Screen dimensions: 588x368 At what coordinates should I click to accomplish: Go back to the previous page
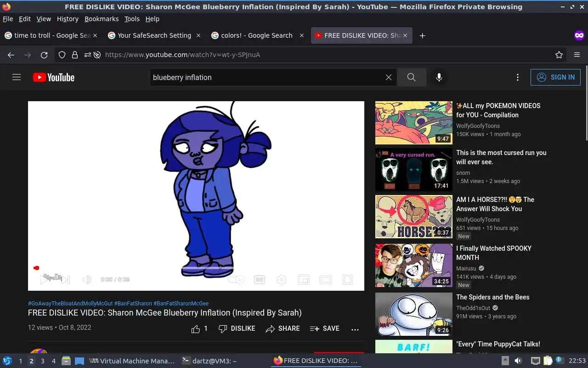tap(11, 55)
